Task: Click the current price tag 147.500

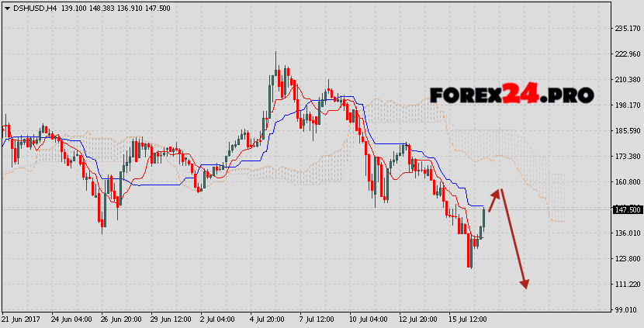Action: pos(626,209)
